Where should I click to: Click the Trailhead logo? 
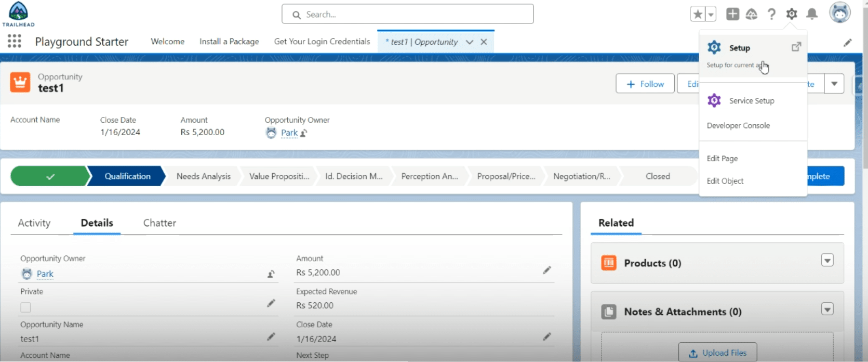[18, 14]
